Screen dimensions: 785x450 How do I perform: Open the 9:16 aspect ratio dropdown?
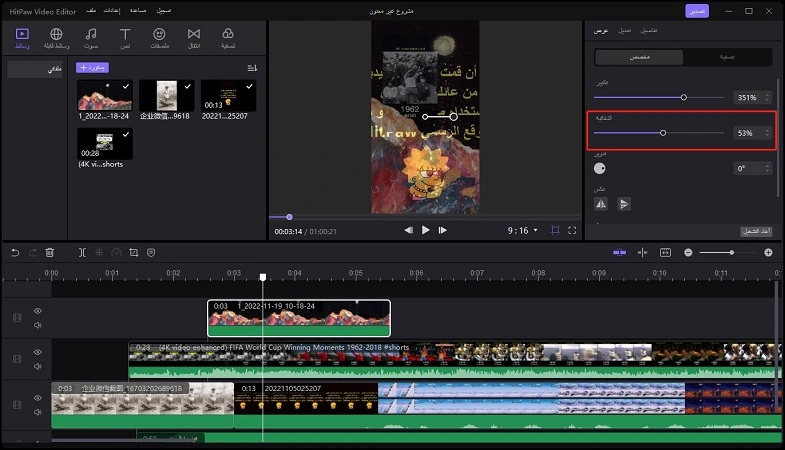coord(522,230)
